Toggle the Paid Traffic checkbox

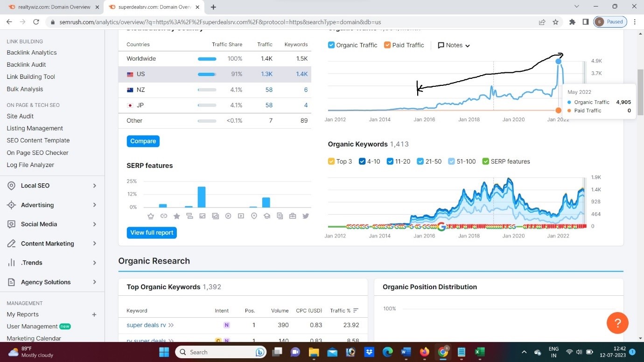coord(387,45)
